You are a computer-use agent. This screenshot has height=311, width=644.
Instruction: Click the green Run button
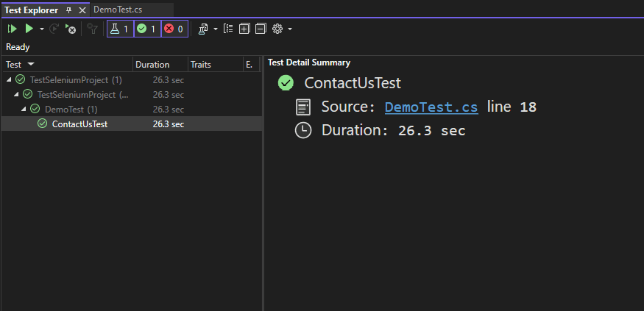(x=29, y=29)
